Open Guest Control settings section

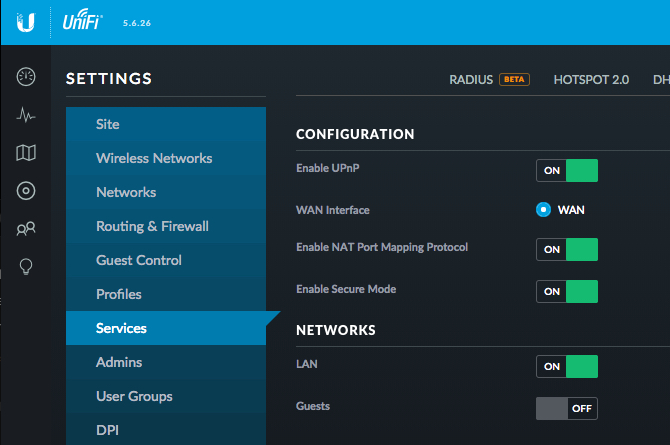tap(139, 260)
